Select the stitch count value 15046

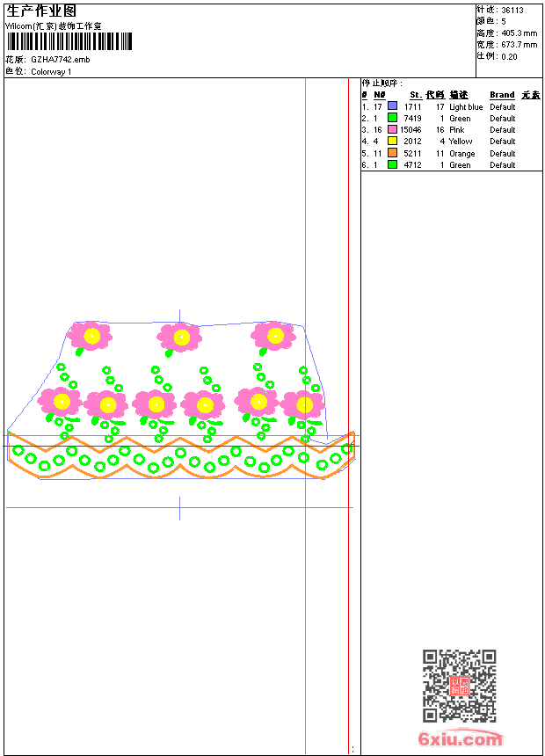pos(411,130)
